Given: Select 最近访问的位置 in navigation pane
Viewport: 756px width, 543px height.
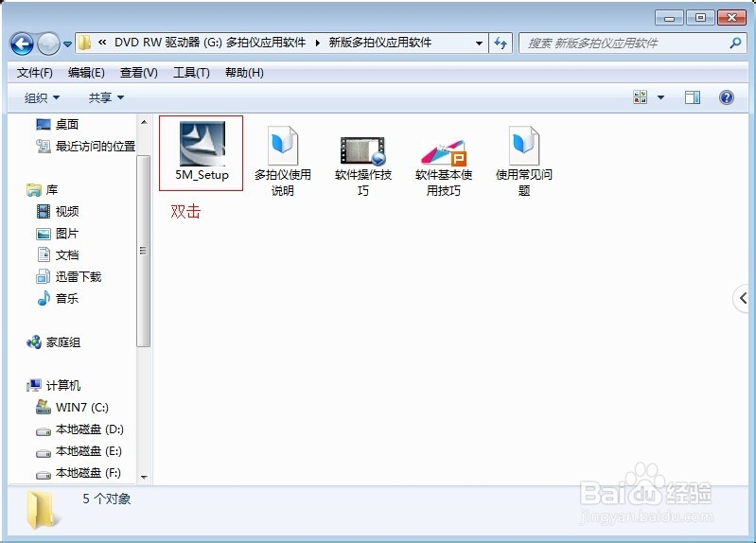Looking at the screenshot, I should pyautogui.click(x=86, y=146).
